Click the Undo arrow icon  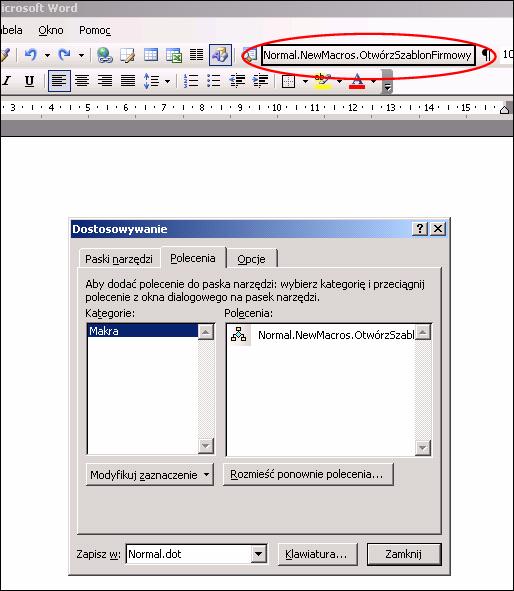click(x=31, y=55)
